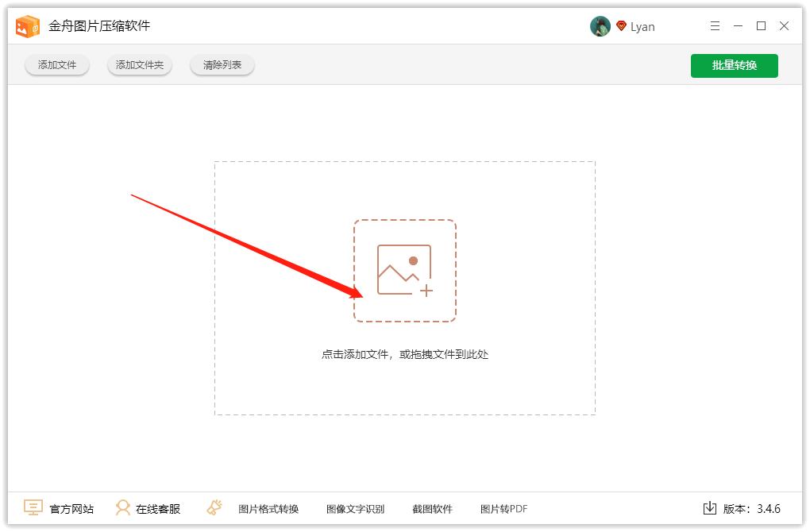Open the 图像文字识别 tool link
Screen dimensions: 810x532
tap(354, 508)
